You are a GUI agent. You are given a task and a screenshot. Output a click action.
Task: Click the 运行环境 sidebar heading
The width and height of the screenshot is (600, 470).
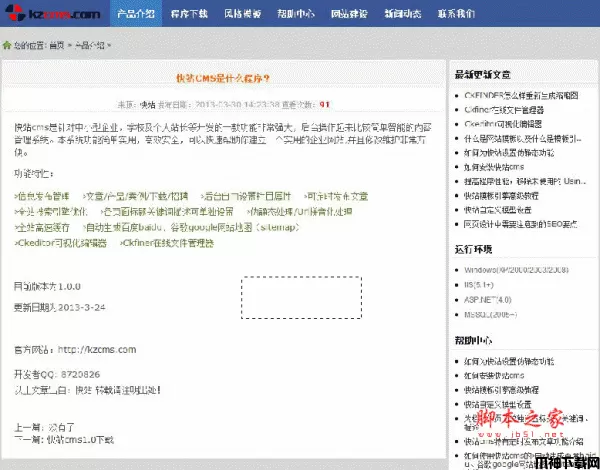(x=473, y=250)
